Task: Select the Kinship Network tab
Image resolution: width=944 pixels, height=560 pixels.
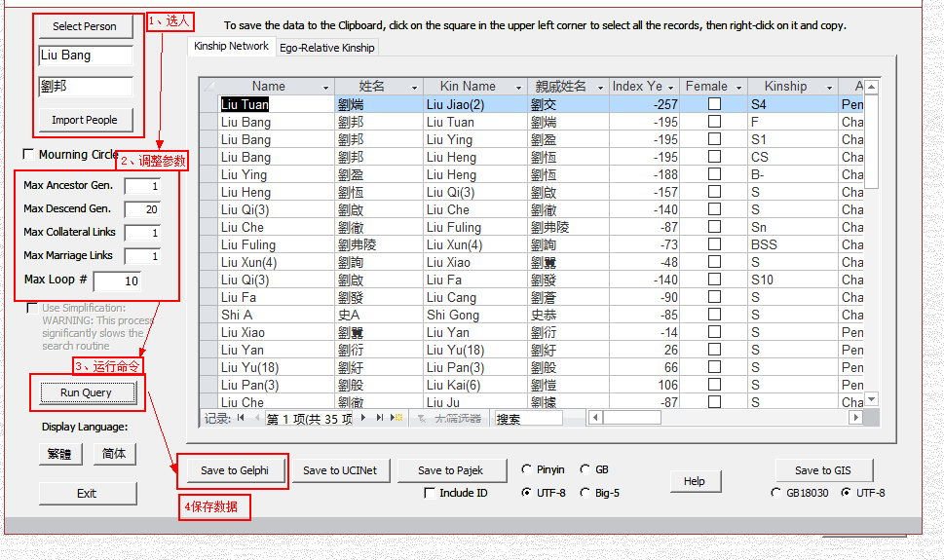Action: coord(231,47)
